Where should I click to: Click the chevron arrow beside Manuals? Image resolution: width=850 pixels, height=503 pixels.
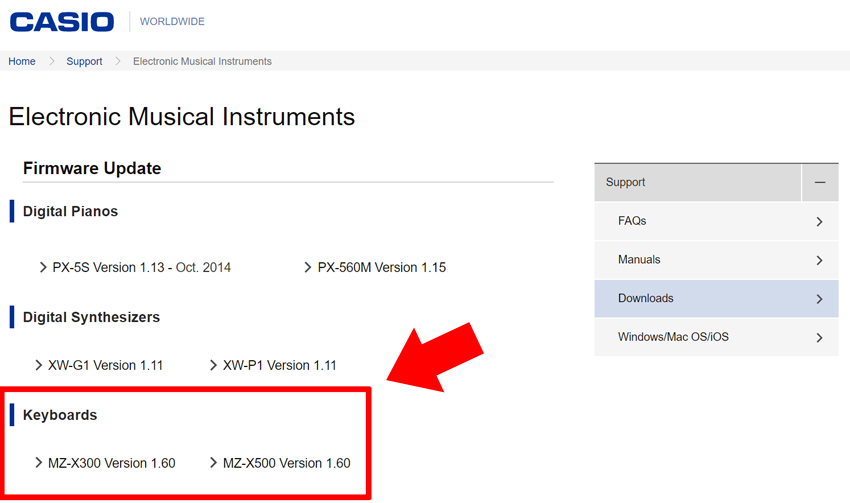819,260
